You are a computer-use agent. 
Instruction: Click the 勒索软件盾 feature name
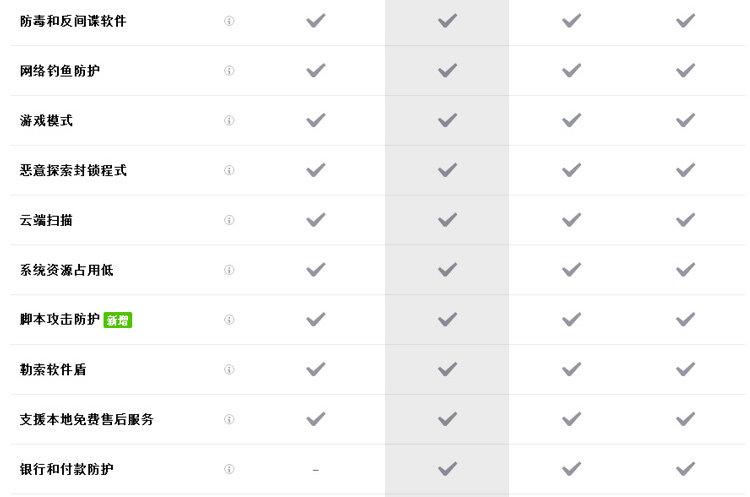click(53, 369)
